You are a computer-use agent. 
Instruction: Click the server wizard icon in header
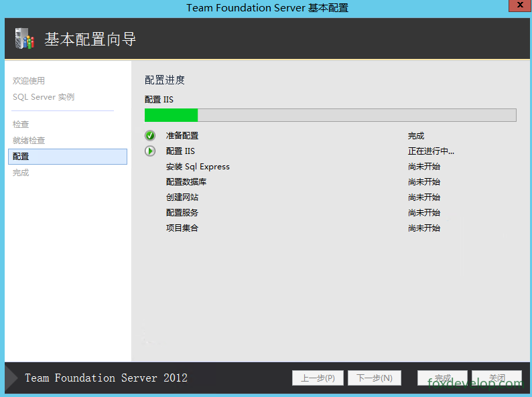click(x=25, y=38)
